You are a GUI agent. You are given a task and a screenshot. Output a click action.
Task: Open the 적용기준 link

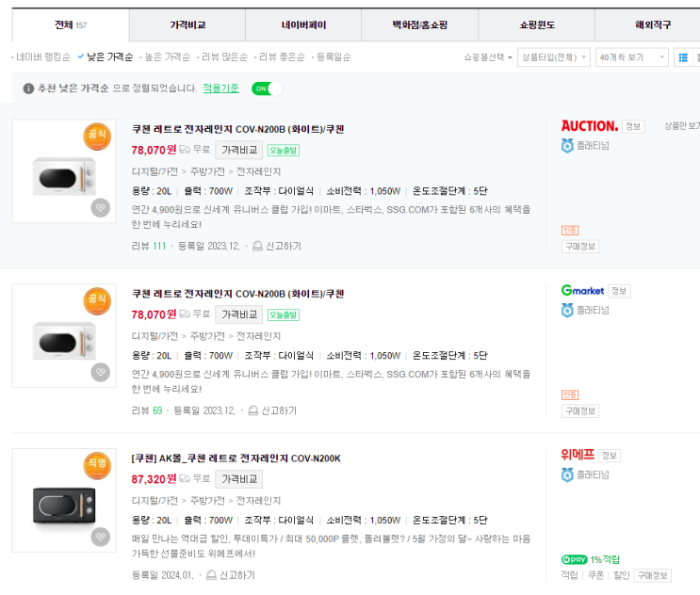pyautogui.click(x=220, y=88)
